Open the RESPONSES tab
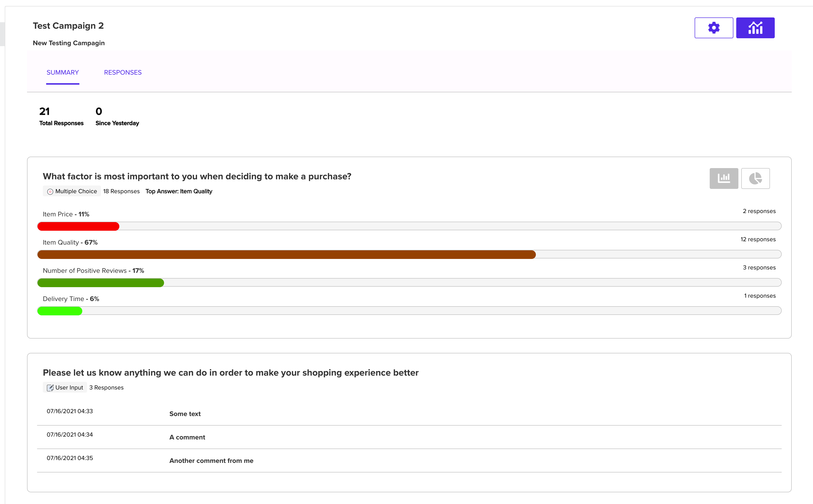 [123, 72]
